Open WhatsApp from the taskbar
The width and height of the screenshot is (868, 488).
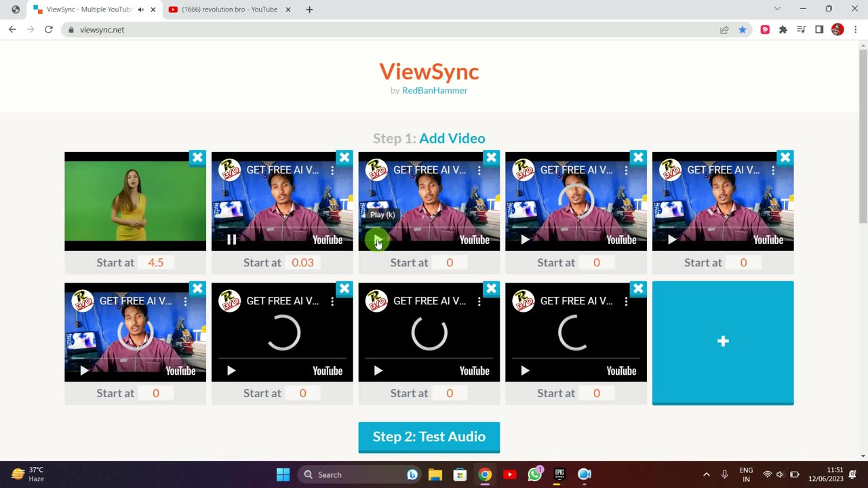[535, 474]
